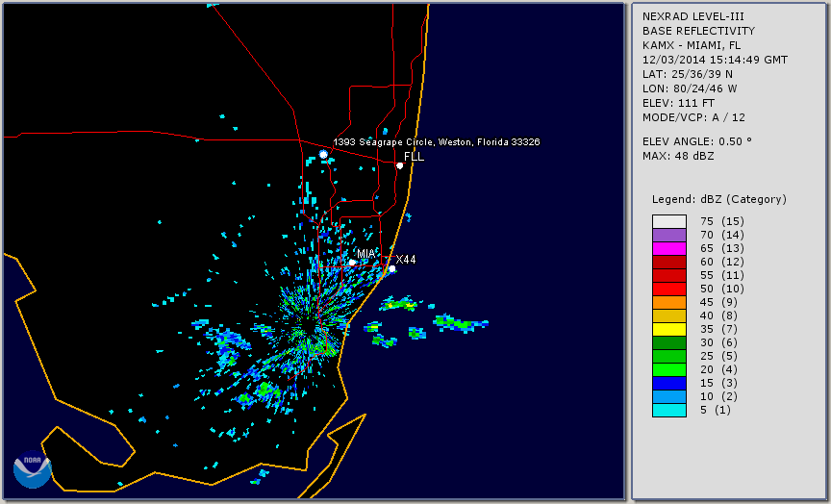Click the 'KAMX - MIAMI, FL' station text
The height and width of the screenshot is (504, 831).
(692, 45)
